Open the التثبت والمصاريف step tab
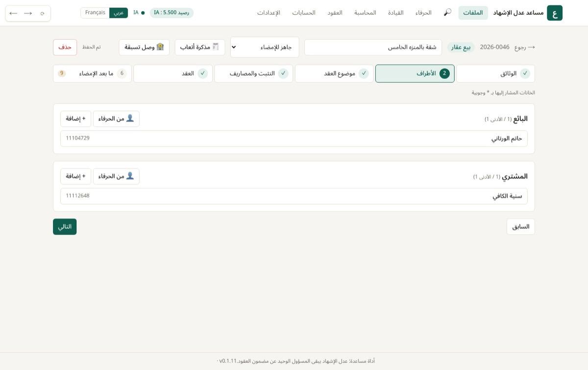This screenshot has height=370, width=588. 253,74
